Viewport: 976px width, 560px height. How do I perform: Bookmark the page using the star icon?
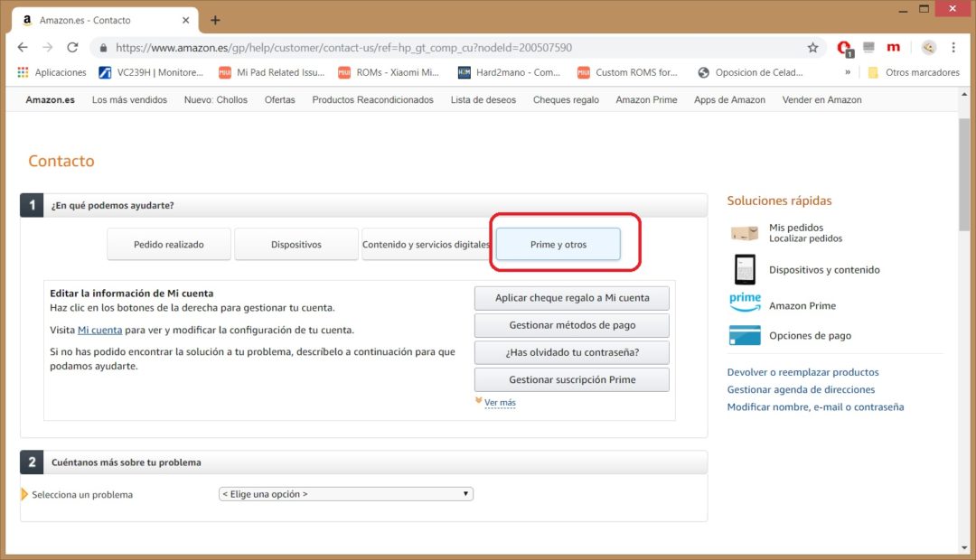[812, 47]
